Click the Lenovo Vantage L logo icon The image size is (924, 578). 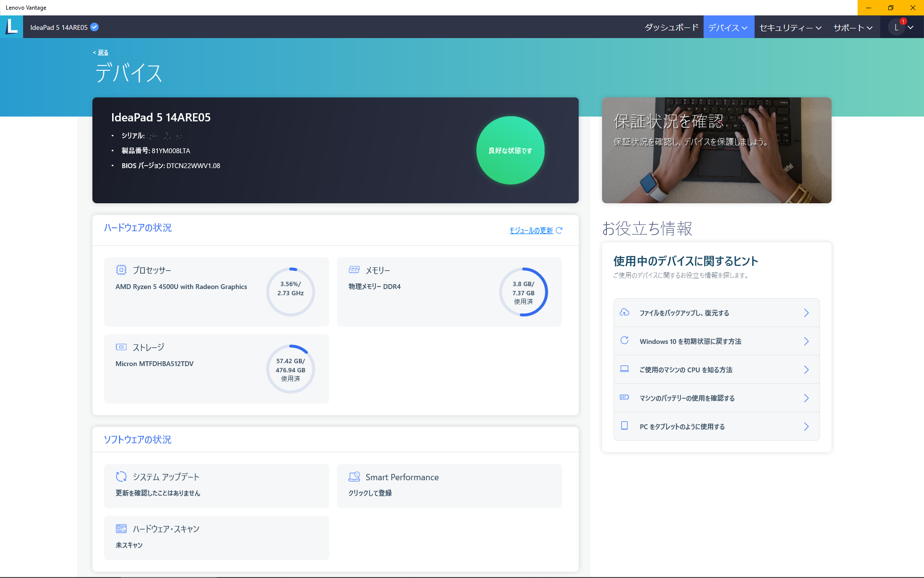click(x=12, y=26)
